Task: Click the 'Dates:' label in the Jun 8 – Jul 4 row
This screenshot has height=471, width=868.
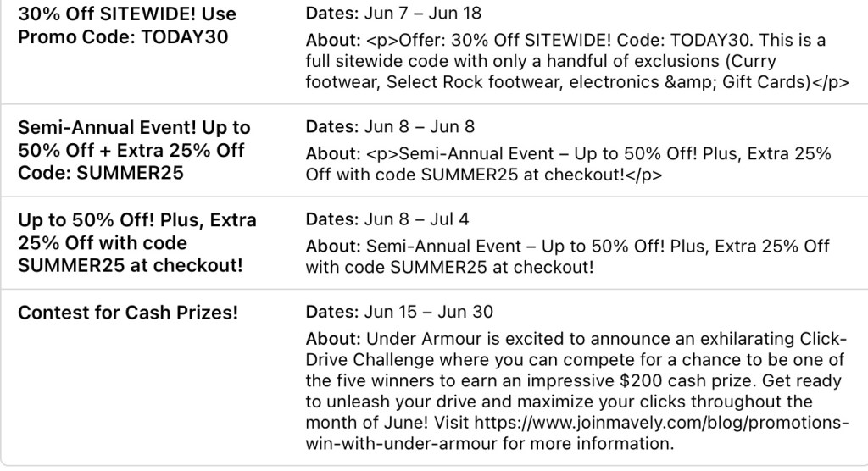Action: click(333, 219)
